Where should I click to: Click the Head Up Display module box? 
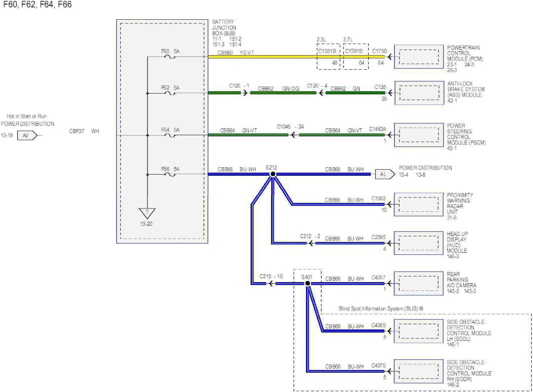tap(419, 243)
